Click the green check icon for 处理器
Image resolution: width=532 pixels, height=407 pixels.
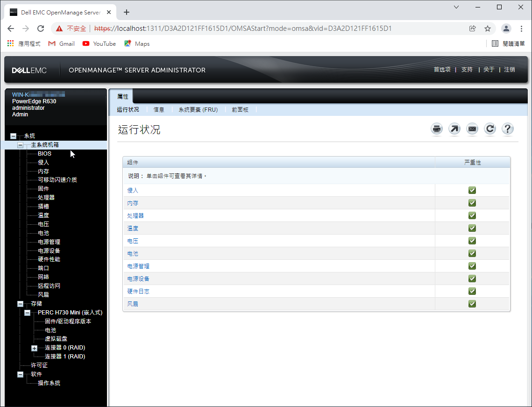pos(472,215)
